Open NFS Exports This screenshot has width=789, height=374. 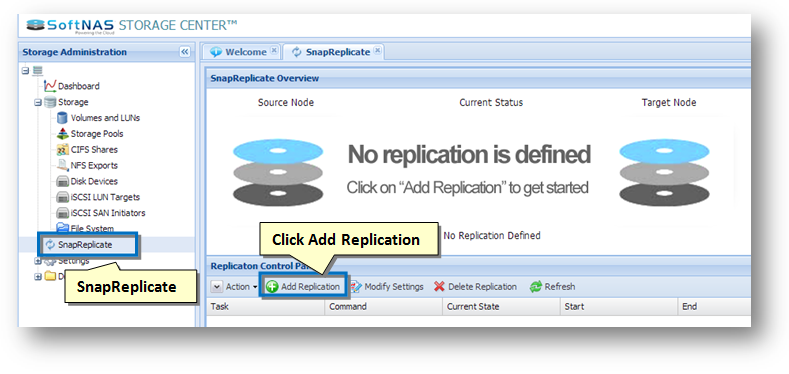click(94, 165)
